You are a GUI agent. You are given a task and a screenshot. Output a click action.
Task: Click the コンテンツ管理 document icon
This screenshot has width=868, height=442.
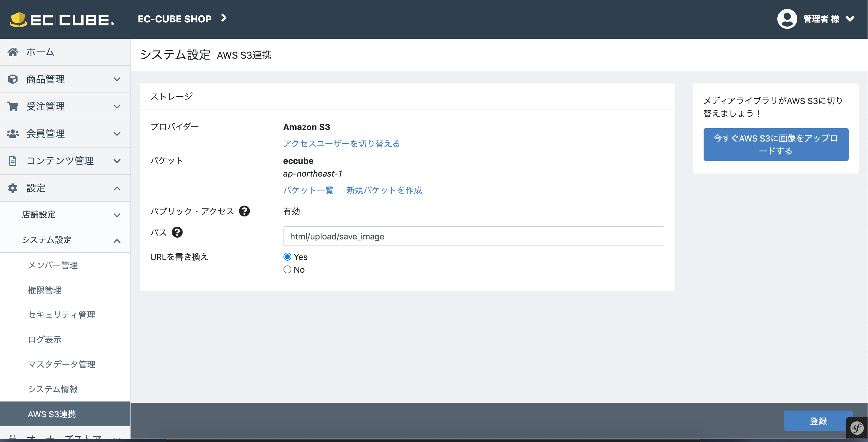pos(13,161)
